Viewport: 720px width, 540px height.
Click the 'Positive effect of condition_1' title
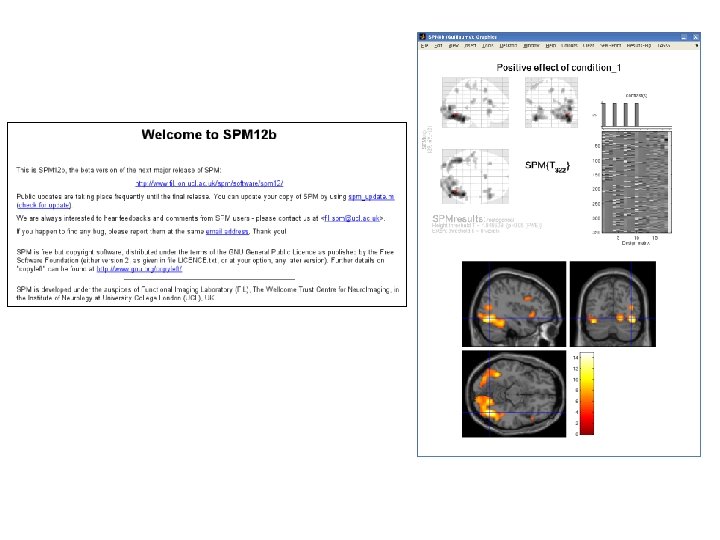pos(558,68)
